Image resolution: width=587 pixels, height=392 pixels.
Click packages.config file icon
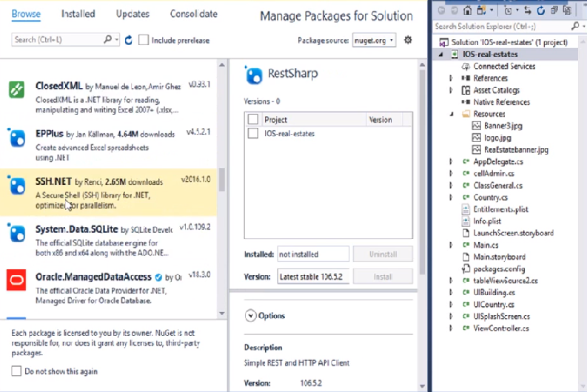pos(466,269)
